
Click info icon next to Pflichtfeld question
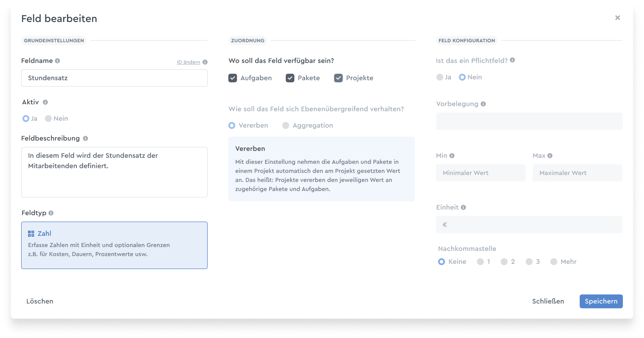click(x=512, y=60)
